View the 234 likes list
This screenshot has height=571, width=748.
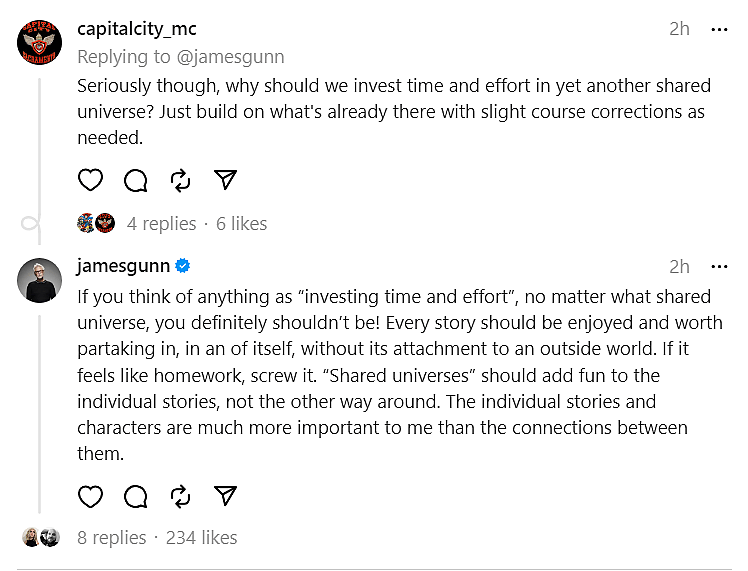click(201, 538)
